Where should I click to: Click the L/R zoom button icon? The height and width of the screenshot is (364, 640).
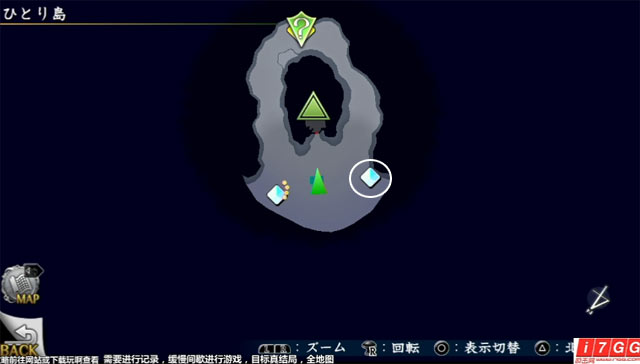pos(274,349)
